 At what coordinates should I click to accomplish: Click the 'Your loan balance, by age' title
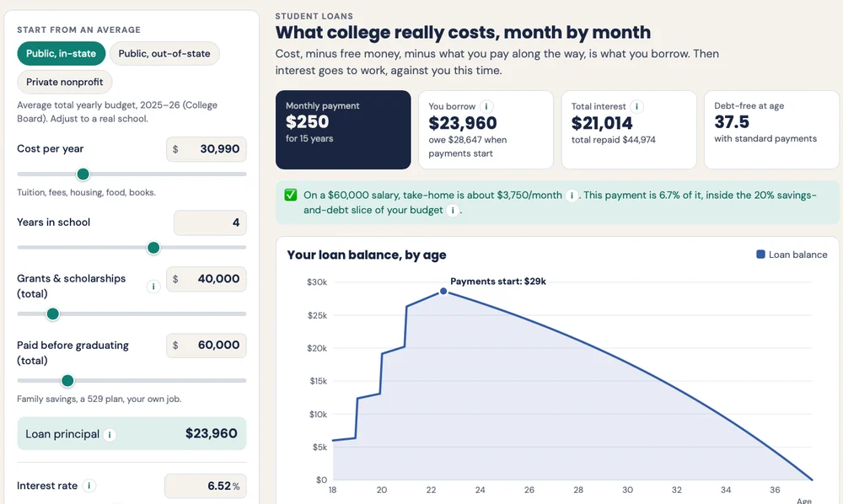point(367,255)
